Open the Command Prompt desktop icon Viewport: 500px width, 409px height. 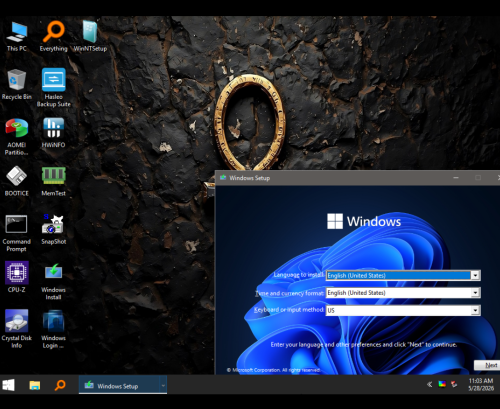point(17,233)
